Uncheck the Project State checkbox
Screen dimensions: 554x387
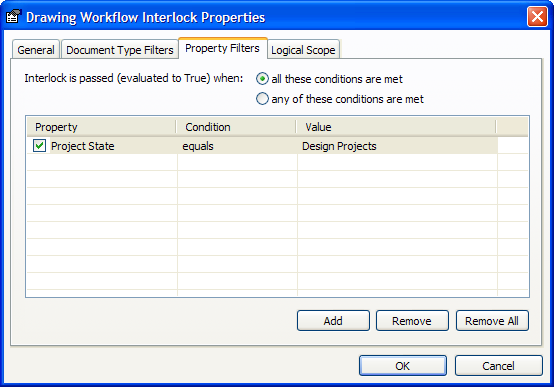(x=39, y=146)
